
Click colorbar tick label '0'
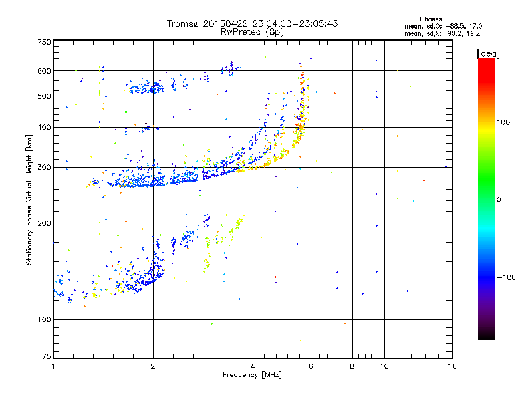tap(499, 200)
